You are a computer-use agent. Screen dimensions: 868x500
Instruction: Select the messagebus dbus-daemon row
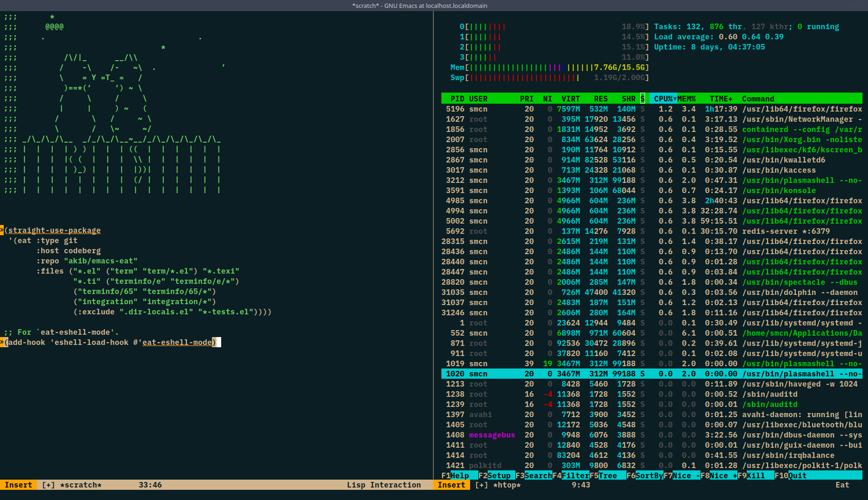point(652,435)
